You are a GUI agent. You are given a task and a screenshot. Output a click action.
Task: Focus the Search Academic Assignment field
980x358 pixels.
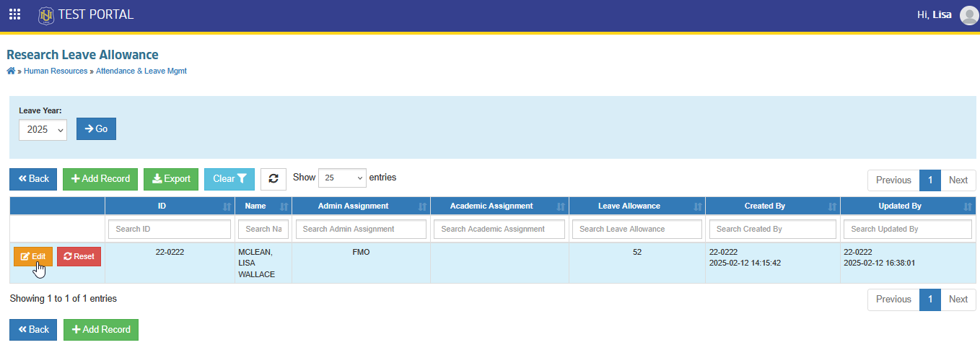point(499,229)
